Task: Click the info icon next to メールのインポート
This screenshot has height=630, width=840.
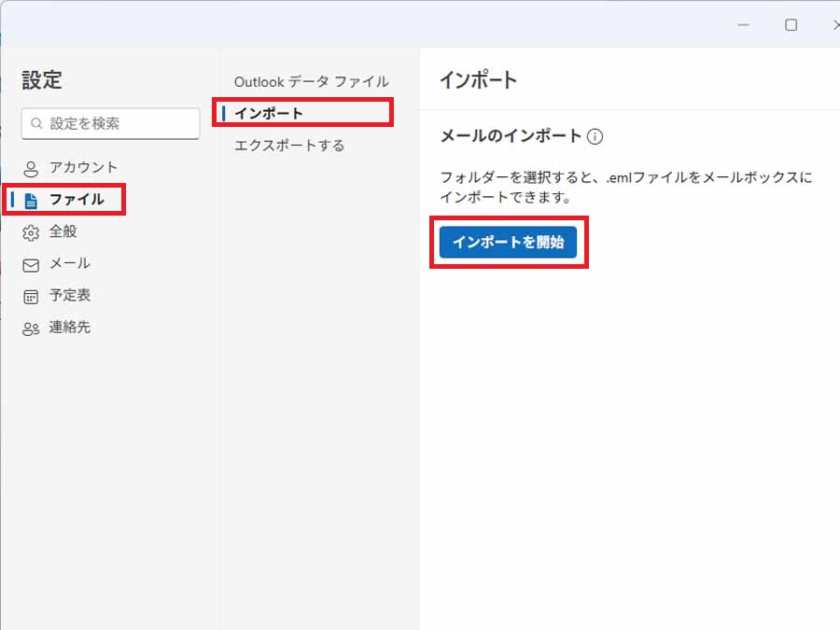Action: coord(595,137)
